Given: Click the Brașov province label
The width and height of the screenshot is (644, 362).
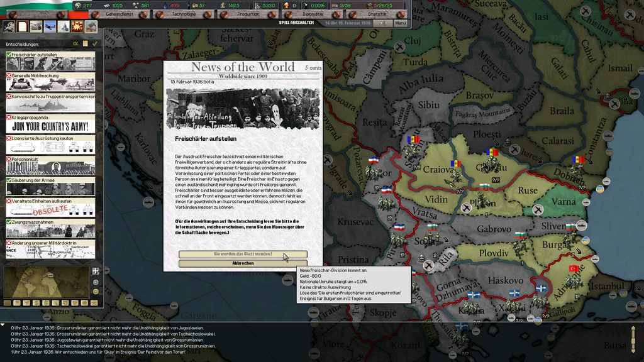Looking at the screenshot, I should click(x=480, y=96).
